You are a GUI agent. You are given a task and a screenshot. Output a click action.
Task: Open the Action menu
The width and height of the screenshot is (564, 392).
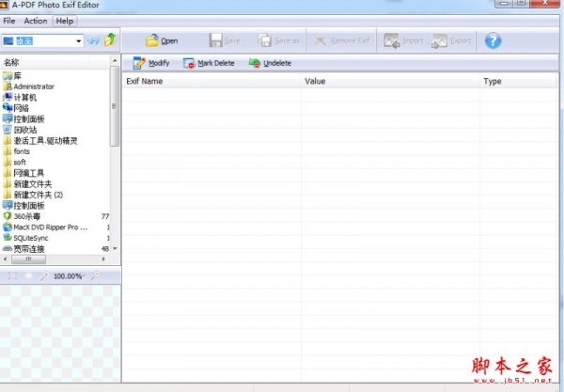point(36,21)
